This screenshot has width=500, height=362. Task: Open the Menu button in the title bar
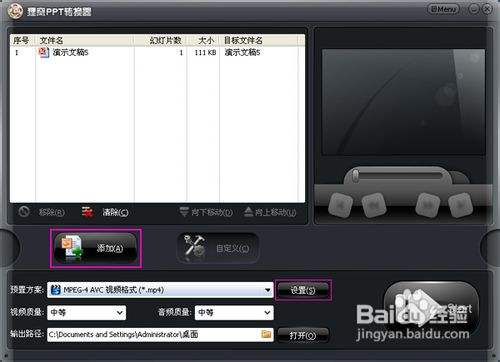click(x=444, y=9)
